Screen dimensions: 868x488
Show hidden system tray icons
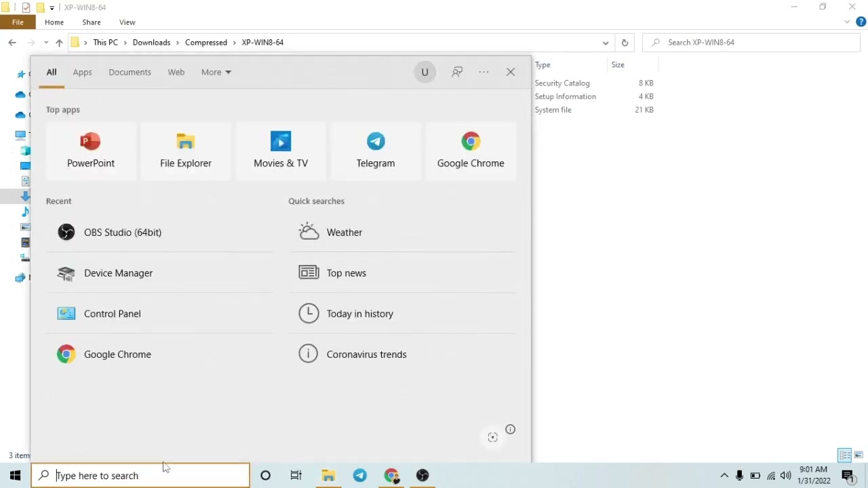724,476
